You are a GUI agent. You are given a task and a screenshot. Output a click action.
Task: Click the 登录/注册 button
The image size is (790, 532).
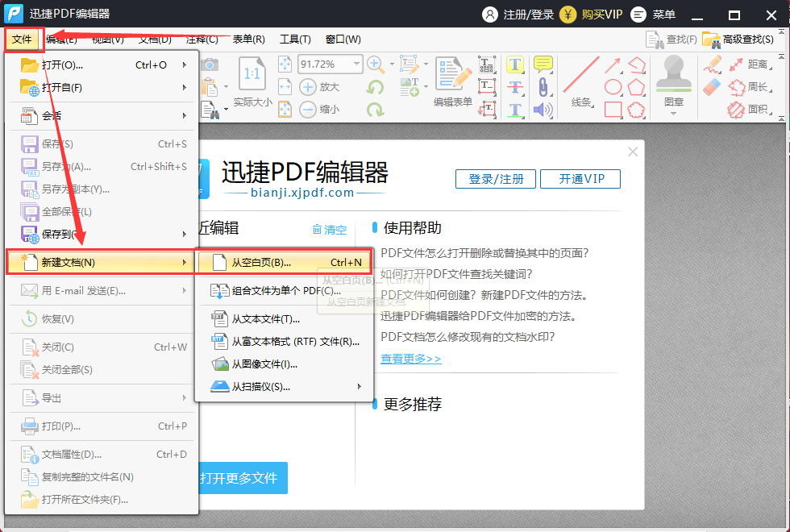(495, 179)
